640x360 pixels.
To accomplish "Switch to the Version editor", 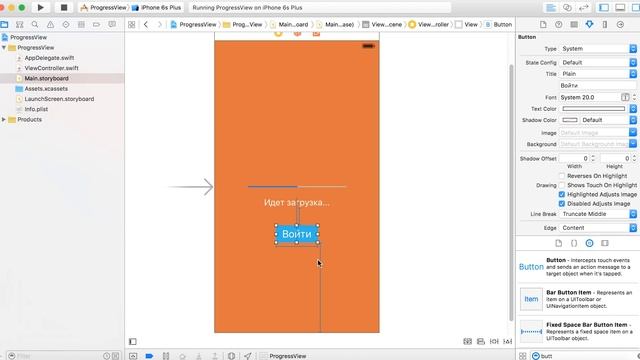I will tap(584, 7).
